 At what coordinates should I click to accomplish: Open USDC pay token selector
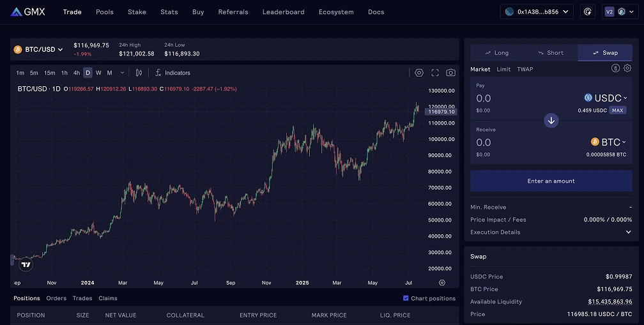(x=606, y=98)
